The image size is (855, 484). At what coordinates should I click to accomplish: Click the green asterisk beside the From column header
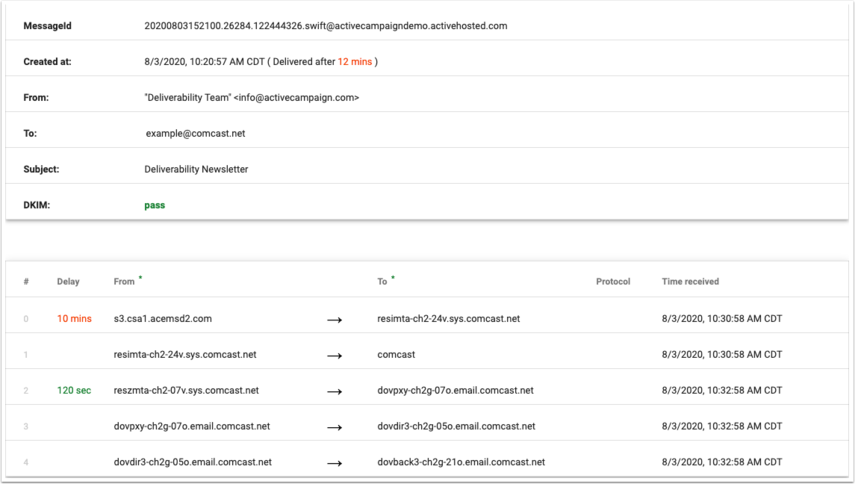[141, 278]
